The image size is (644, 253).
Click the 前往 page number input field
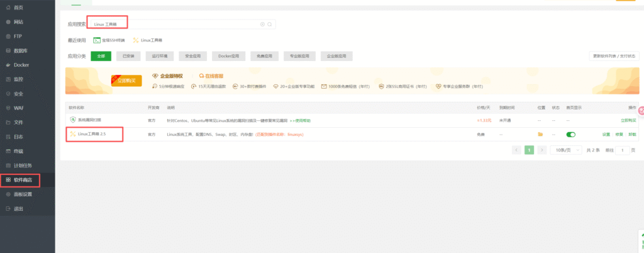click(623, 150)
